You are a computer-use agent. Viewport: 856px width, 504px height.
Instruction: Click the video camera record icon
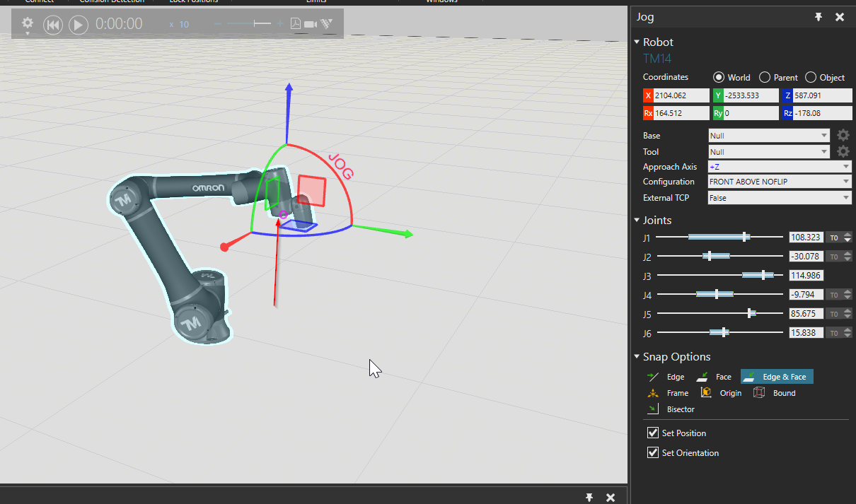310,24
